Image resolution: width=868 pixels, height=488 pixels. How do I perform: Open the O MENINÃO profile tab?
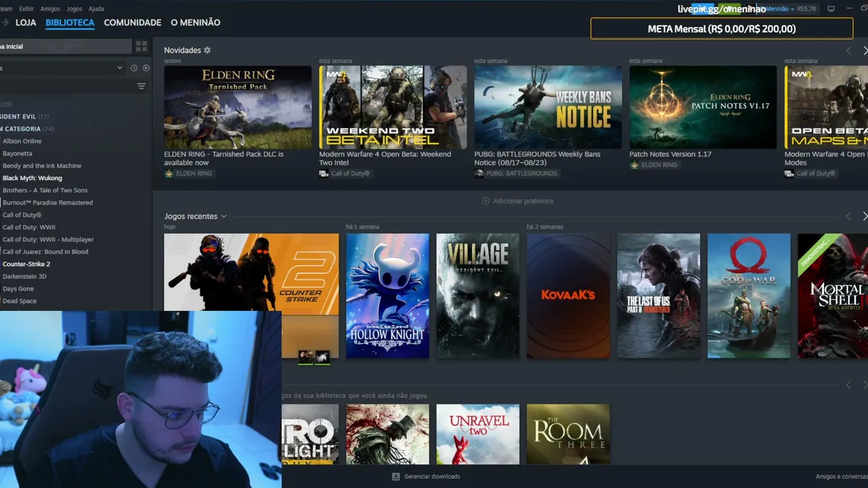[x=195, y=22]
